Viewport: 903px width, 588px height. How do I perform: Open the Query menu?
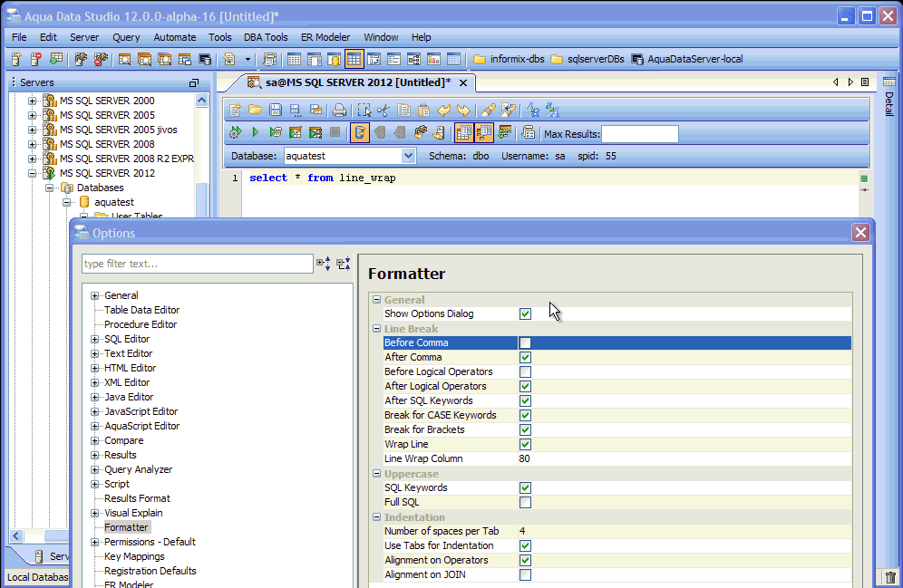pos(126,37)
